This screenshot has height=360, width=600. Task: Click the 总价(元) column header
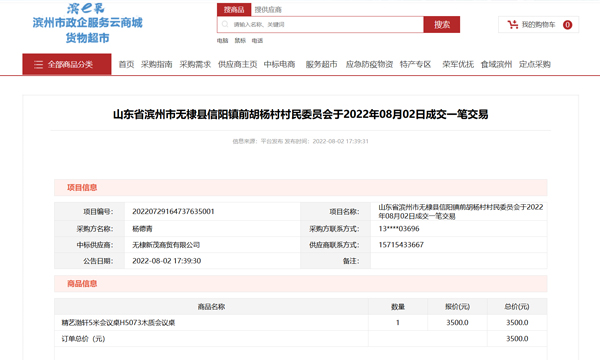[517, 307]
